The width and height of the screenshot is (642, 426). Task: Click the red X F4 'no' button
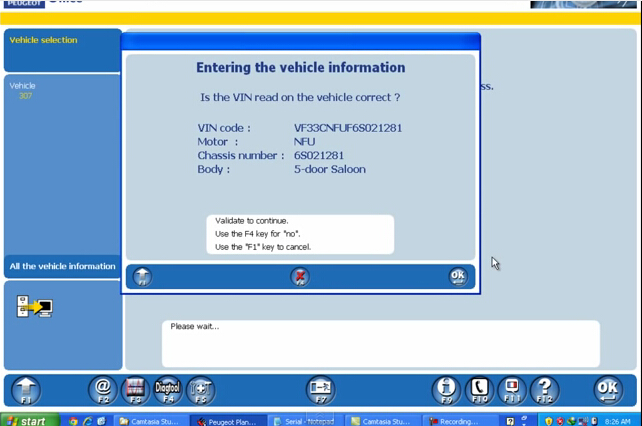pos(300,277)
